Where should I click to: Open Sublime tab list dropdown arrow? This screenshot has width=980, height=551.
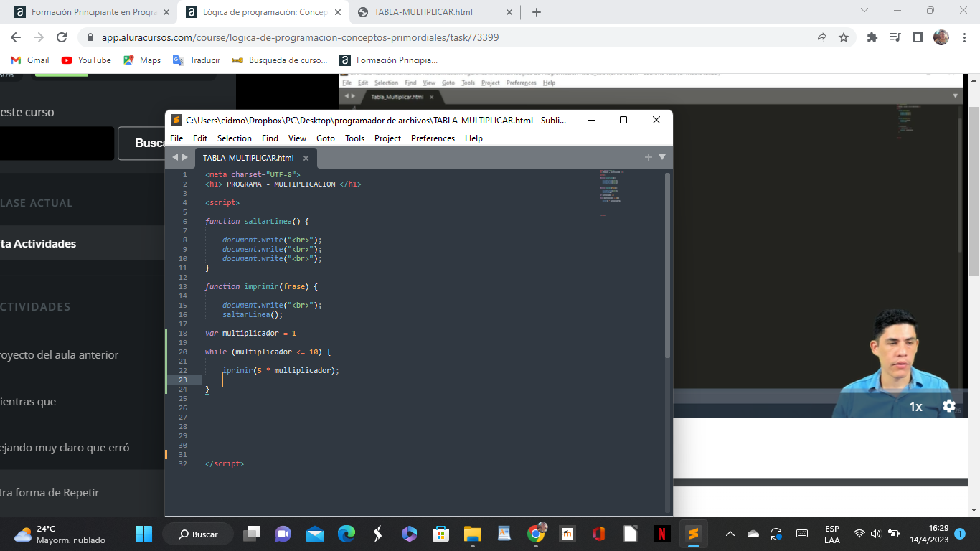tap(662, 157)
